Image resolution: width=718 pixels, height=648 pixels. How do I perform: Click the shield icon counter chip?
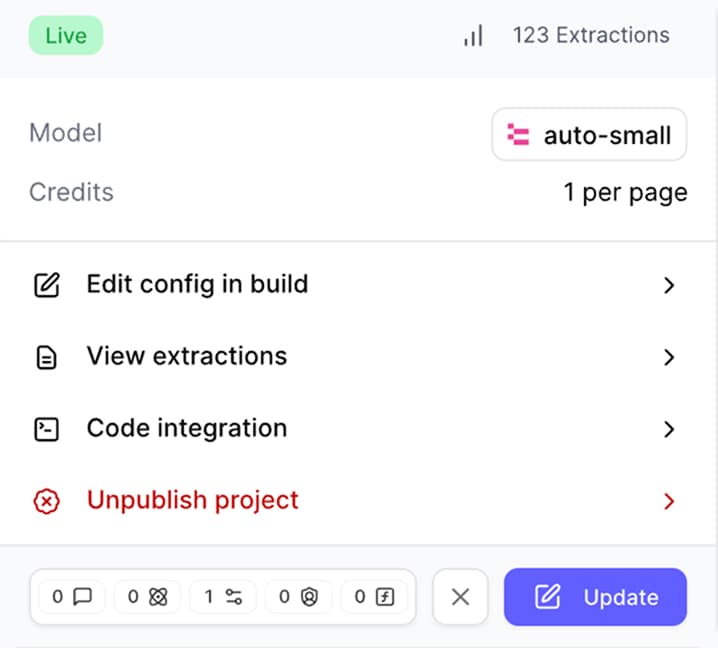pyautogui.click(x=298, y=597)
